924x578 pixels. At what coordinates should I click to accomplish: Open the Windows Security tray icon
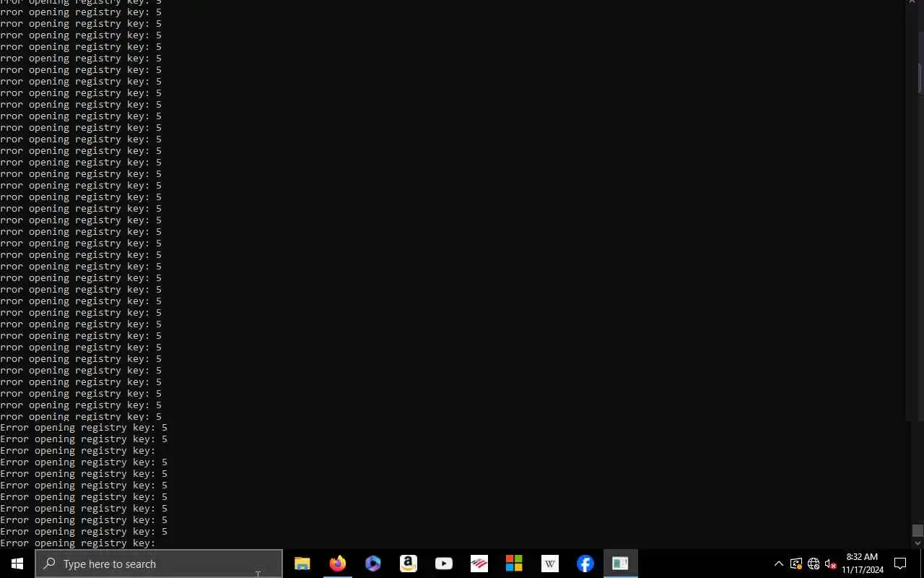click(796, 564)
